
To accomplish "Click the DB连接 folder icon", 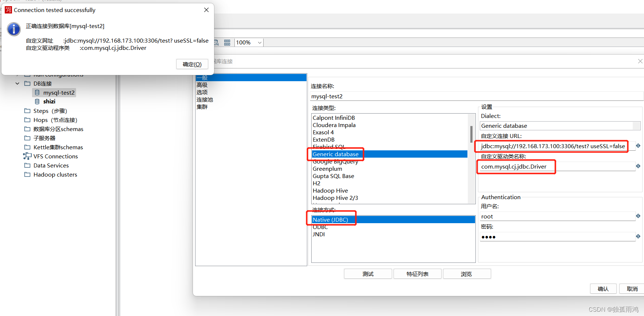I will coord(27,83).
